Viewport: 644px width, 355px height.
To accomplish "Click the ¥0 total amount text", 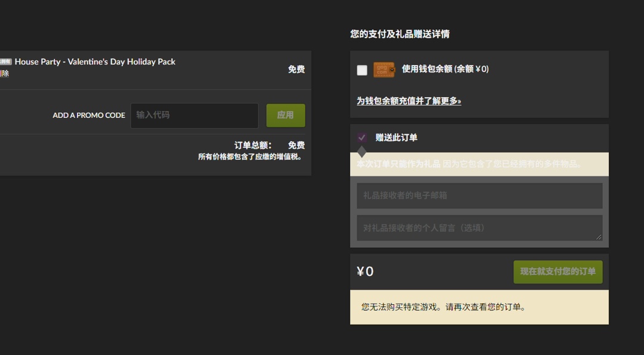I will 365,271.
